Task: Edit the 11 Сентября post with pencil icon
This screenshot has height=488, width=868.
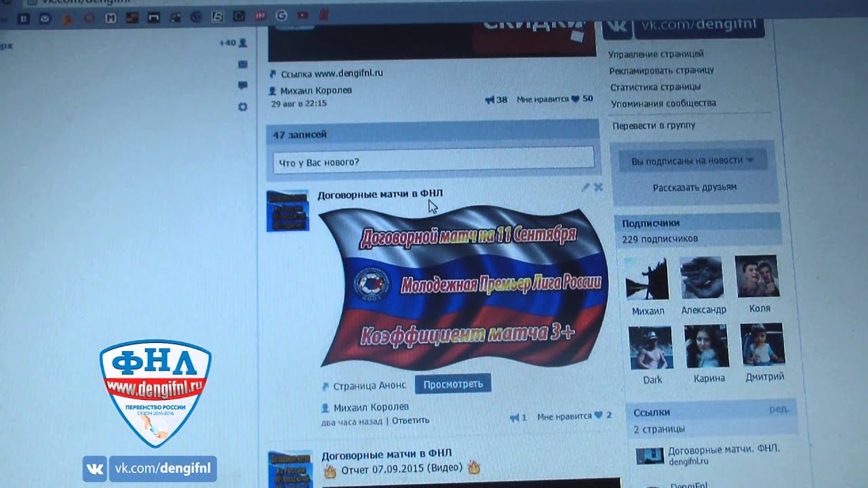Action: [x=585, y=187]
